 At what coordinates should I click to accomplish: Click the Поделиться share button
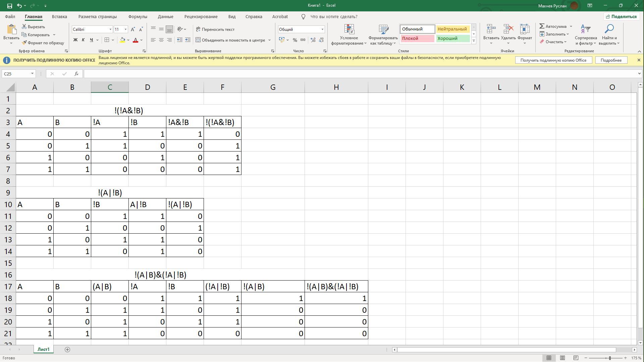coord(621,16)
